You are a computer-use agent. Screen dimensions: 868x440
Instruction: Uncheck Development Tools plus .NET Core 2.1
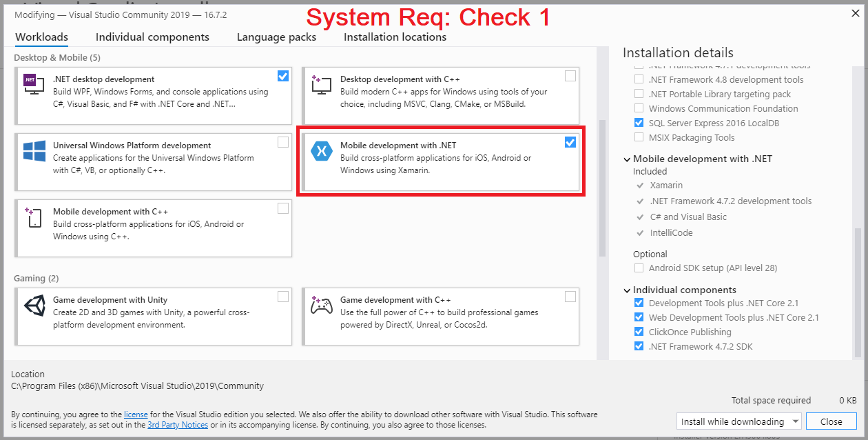pos(639,303)
